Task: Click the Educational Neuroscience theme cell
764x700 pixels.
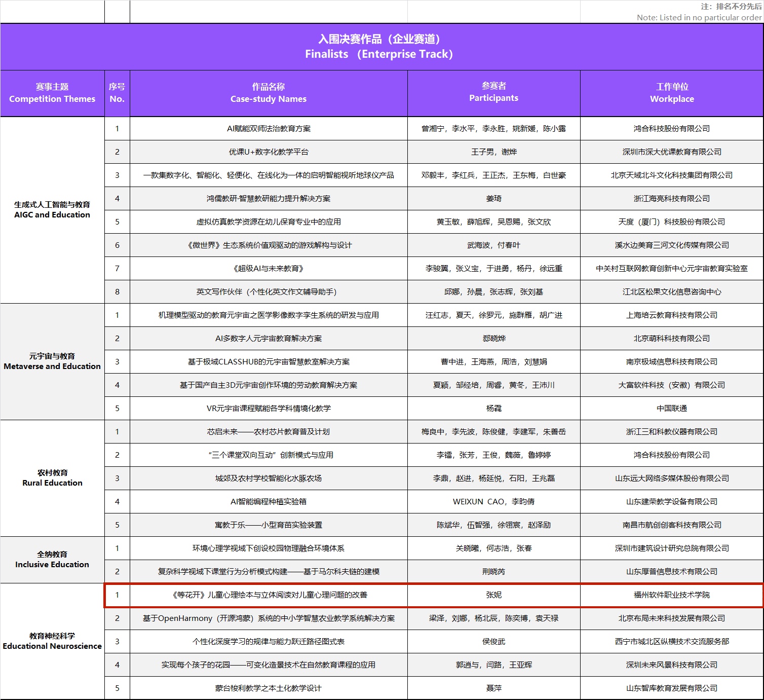Action: [52, 641]
